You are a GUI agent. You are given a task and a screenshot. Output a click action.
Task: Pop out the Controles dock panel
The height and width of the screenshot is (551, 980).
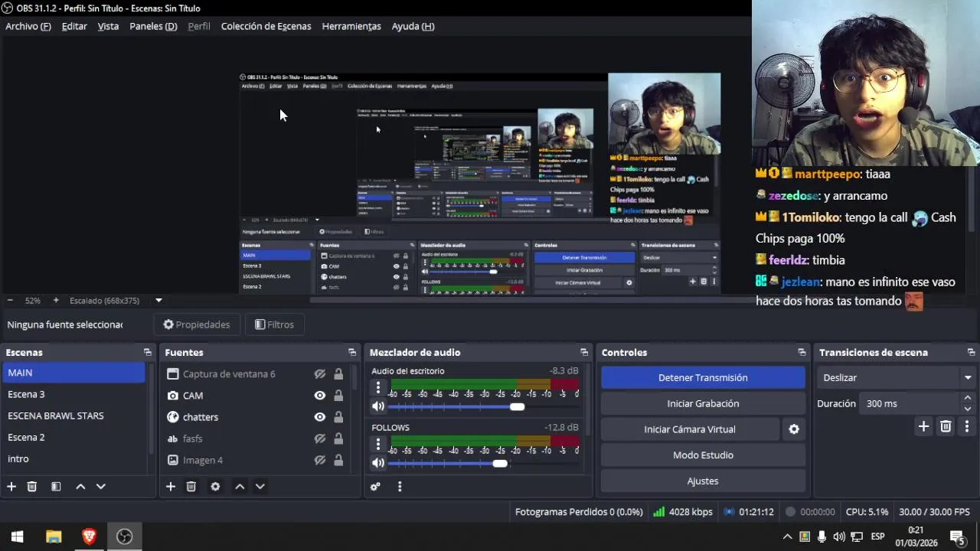tap(802, 353)
